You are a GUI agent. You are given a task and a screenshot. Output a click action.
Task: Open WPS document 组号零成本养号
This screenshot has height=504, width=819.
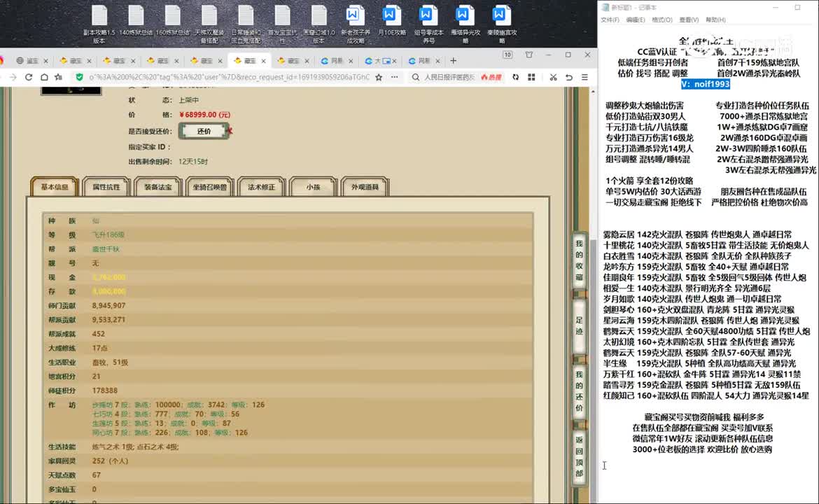(428, 24)
